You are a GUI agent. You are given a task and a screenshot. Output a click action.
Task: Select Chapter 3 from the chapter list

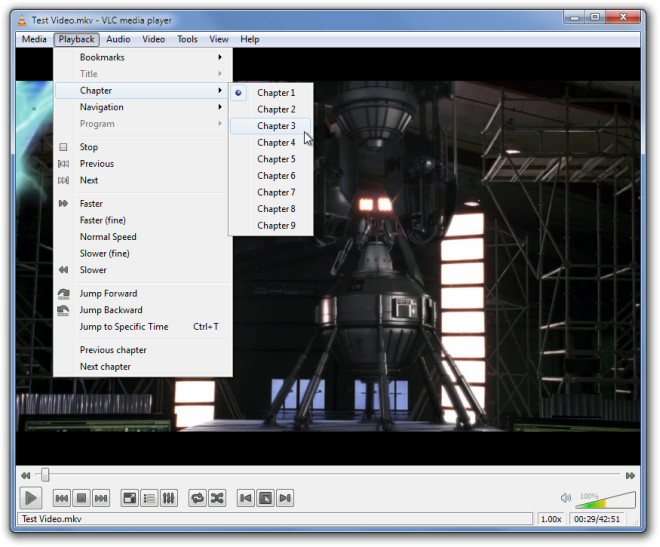click(x=275, y=126)
